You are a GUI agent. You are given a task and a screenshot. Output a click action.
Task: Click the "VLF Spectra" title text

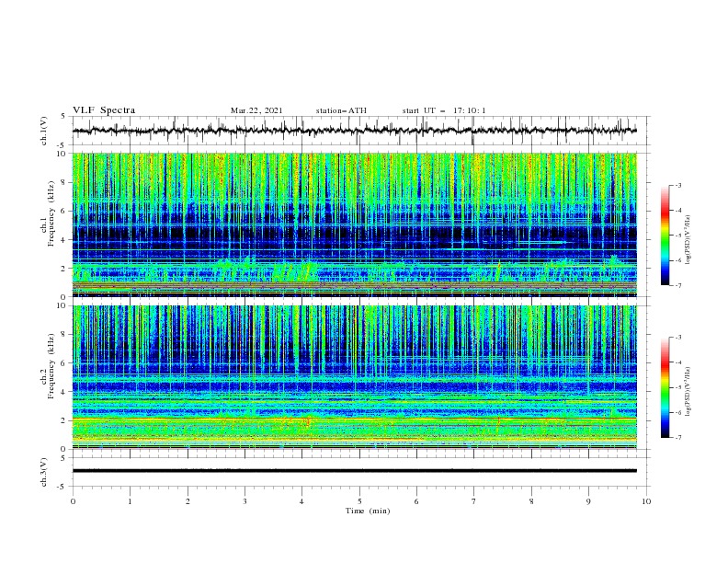tap(104, 110)
